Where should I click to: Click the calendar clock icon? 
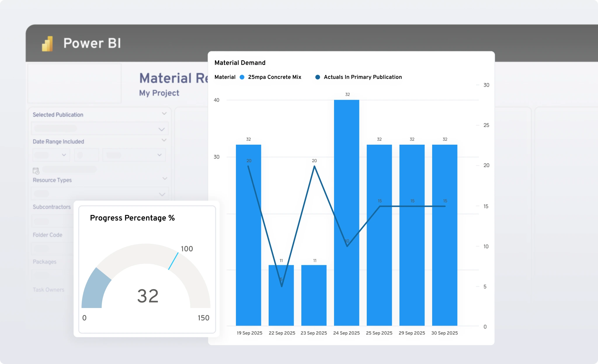36,171
